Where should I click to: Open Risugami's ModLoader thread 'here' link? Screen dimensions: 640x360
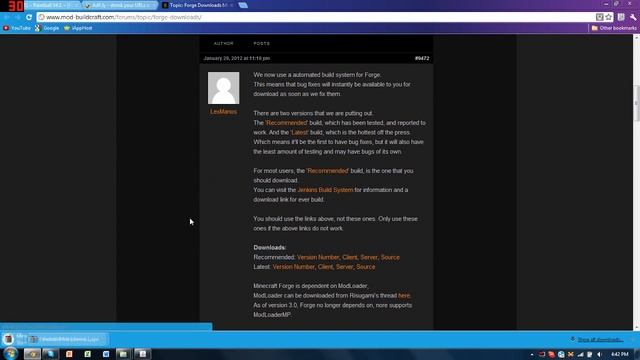click(x=404, y=296)
